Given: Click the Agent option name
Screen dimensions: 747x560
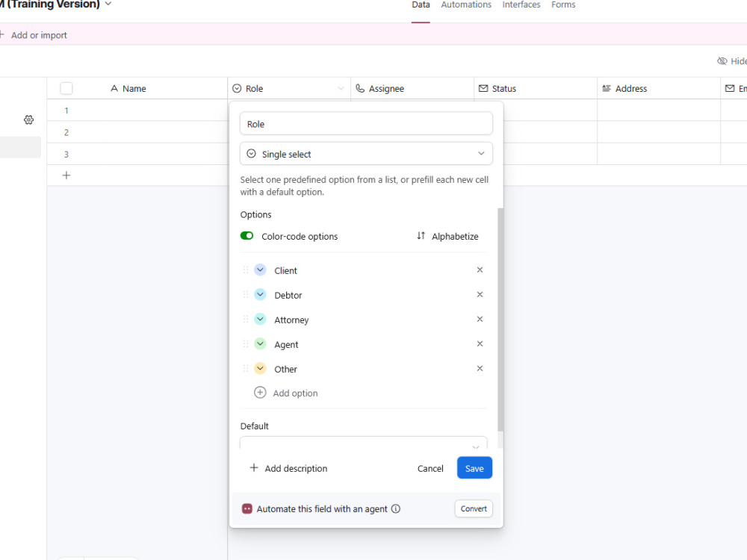Looking at the screenshot, I should click(286, 345).
